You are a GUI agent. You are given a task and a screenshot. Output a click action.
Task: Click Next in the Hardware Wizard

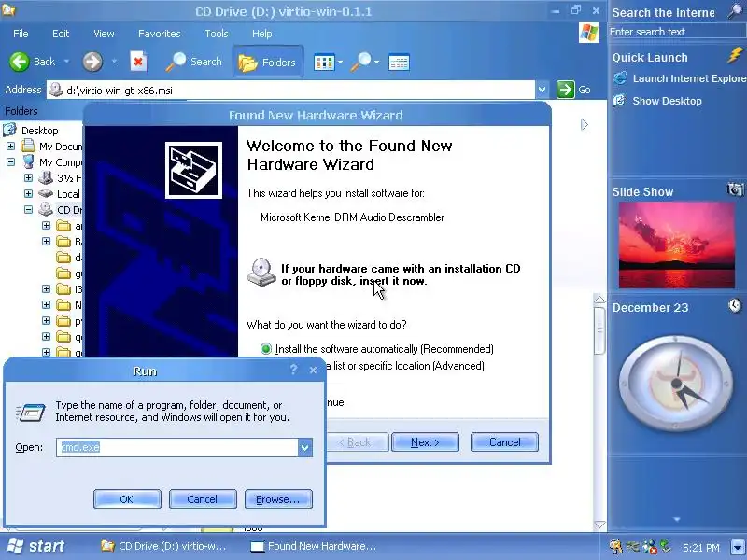[x=425, y=441]
